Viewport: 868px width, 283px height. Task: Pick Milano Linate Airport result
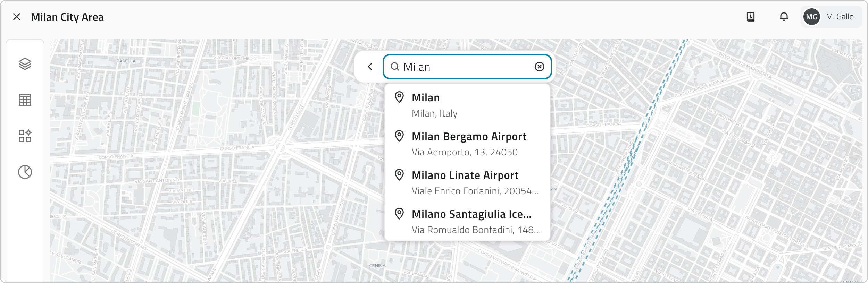(x=465, y=183)
